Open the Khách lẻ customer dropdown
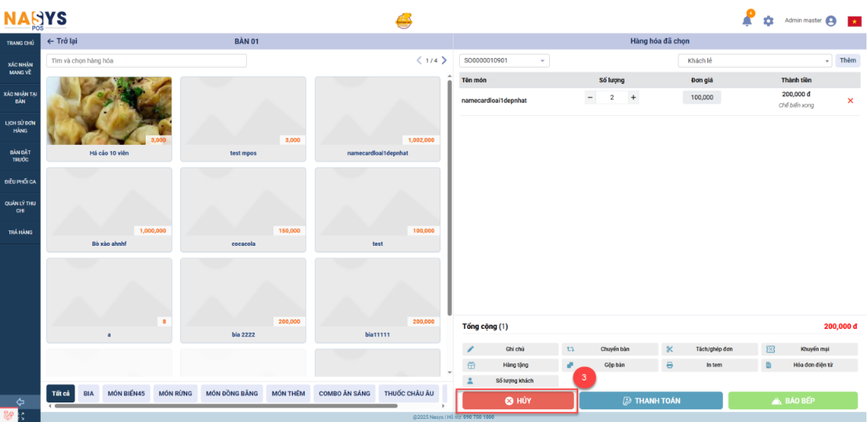 pos(754,60)
